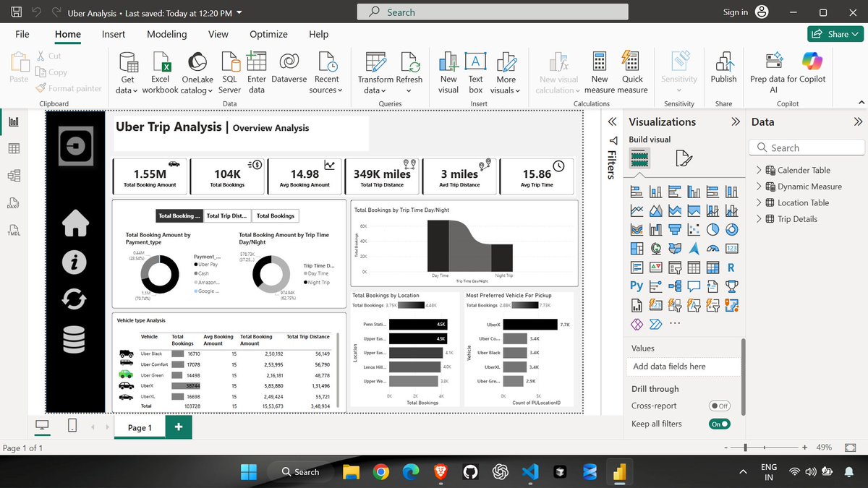Click Sign in at the top

point(736,12)
